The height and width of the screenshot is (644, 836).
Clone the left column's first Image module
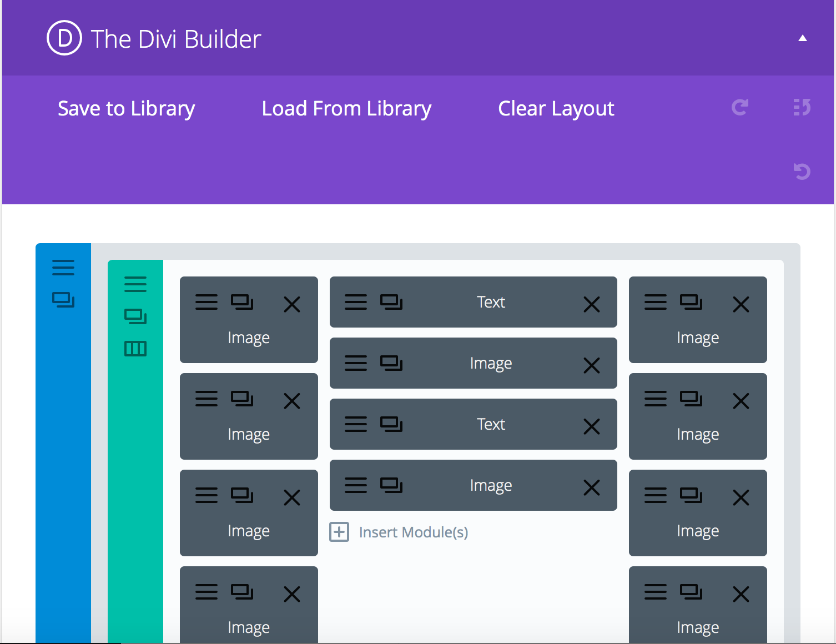(x=242, y=302)
